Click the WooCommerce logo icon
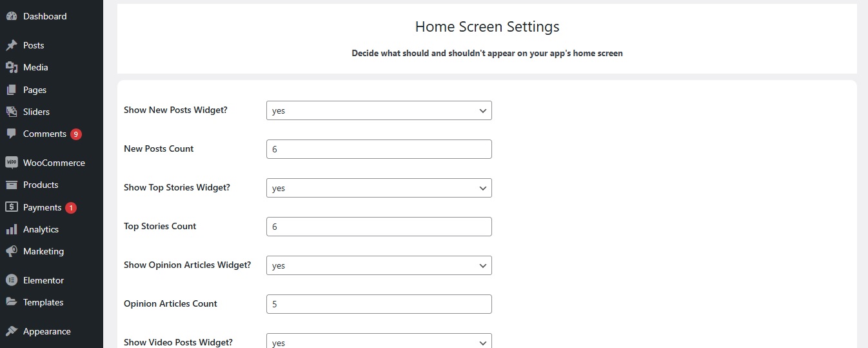This screenshot has height=348, width=868. [x=11, y=163]
